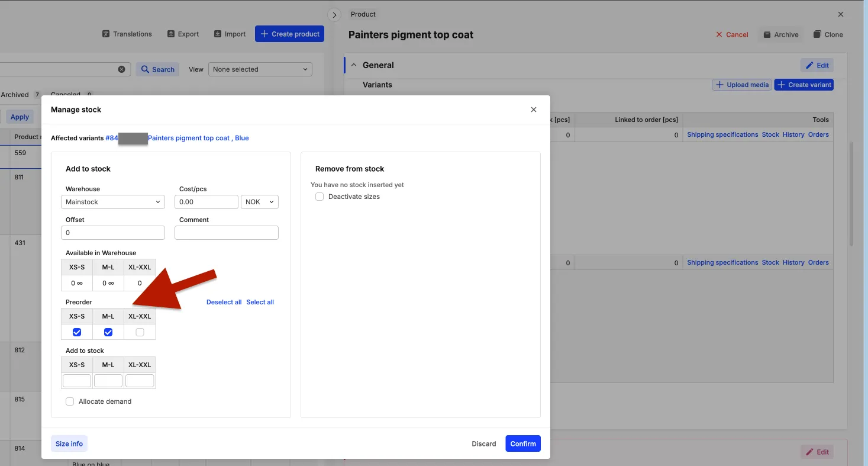
Task: Click the Import icon in toolbar
Action: click(x=218, y=34)
